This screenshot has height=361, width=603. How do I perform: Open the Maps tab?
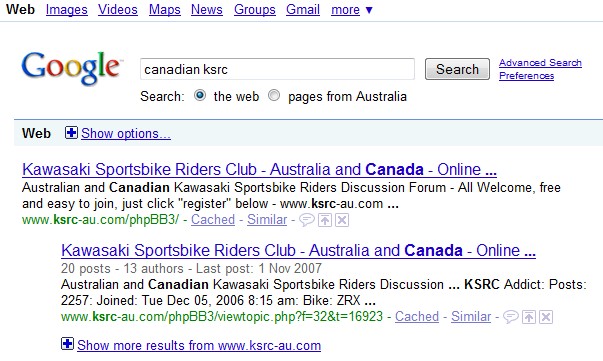point(165,10)
